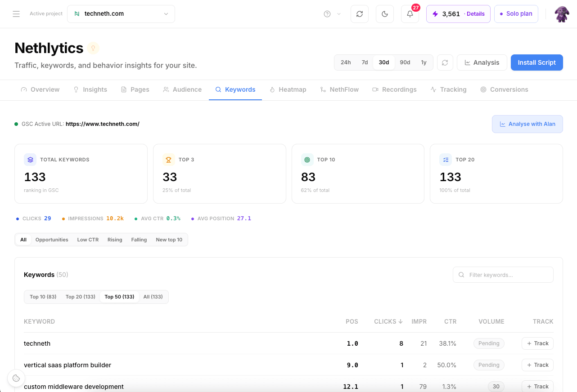Filter keywords by Falling
Screen dimensions: 577x392
click(x=139, y=240)
